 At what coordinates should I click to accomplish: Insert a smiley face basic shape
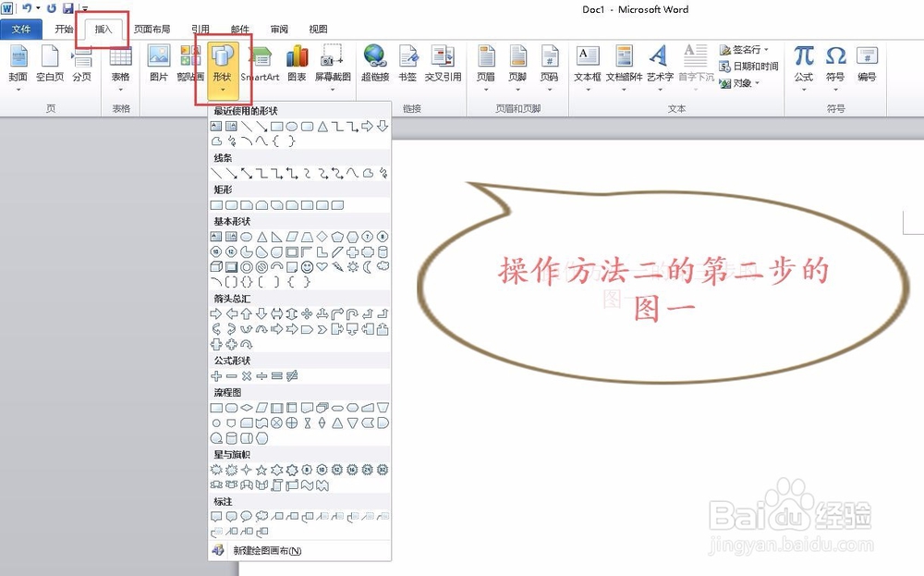[306, 267]
